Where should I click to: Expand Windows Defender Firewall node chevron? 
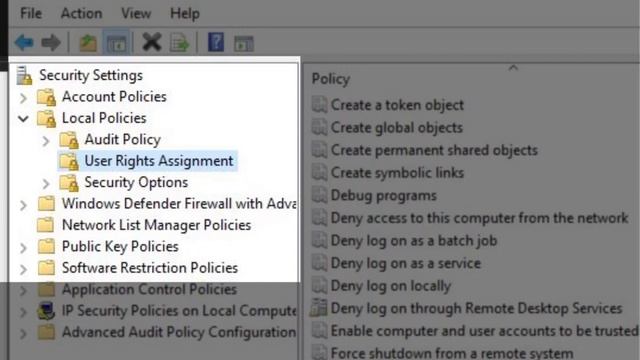click(x=24, y=205)
